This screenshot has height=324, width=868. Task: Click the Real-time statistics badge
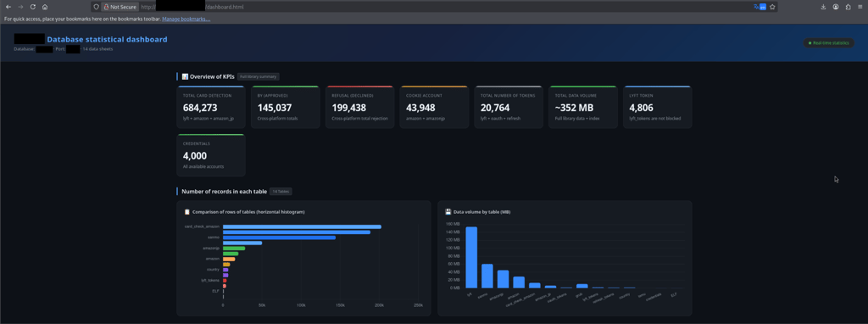point(828,42)
